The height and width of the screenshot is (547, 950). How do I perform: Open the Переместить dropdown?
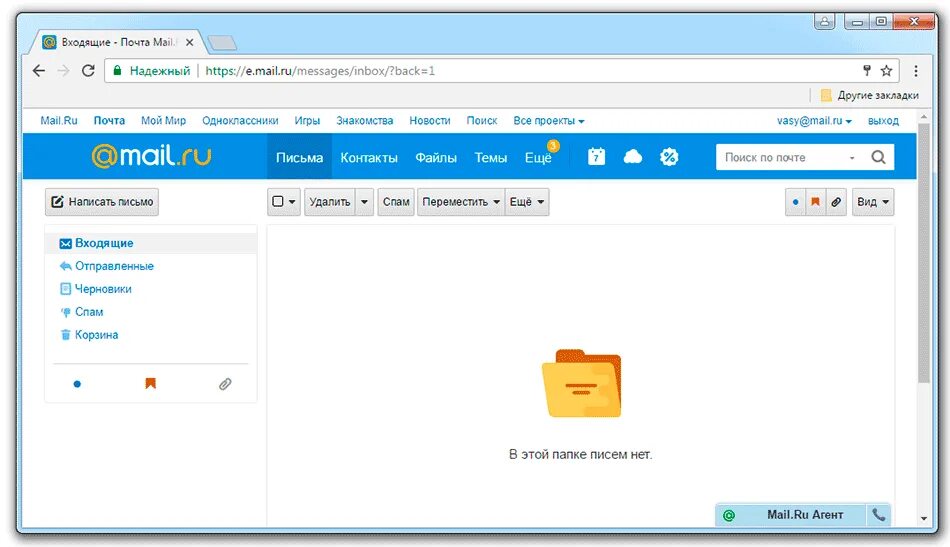[461, 202]
